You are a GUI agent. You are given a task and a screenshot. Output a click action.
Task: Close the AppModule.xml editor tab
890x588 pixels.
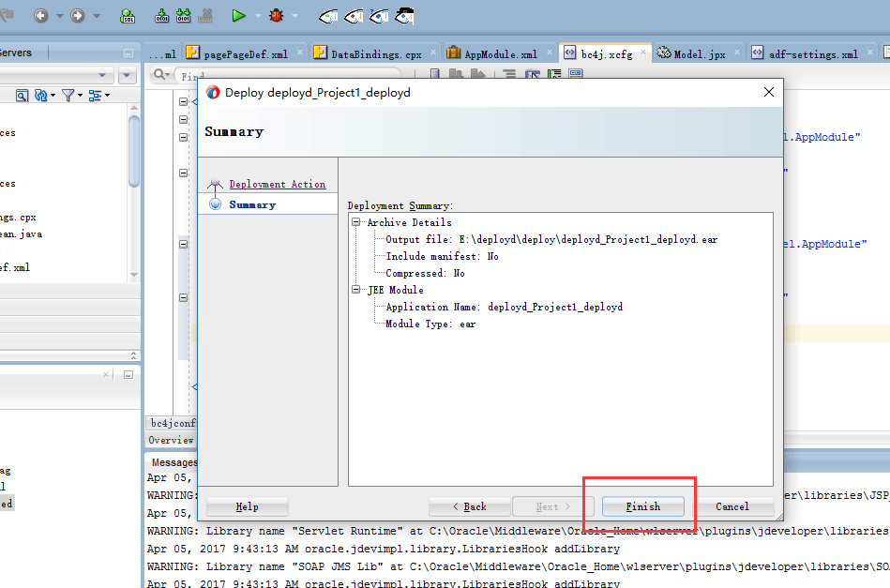click(549, 53)
